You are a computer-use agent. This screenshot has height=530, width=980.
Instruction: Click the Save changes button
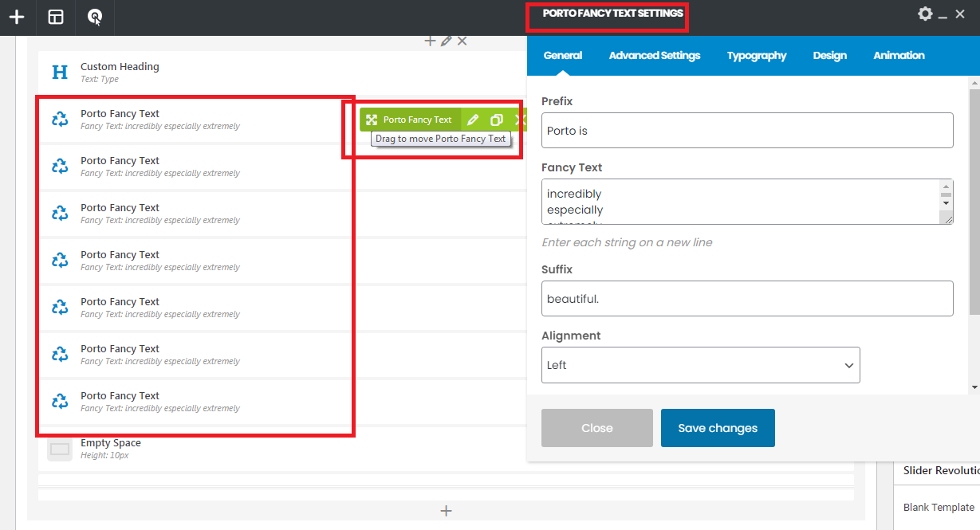[718, 428]
